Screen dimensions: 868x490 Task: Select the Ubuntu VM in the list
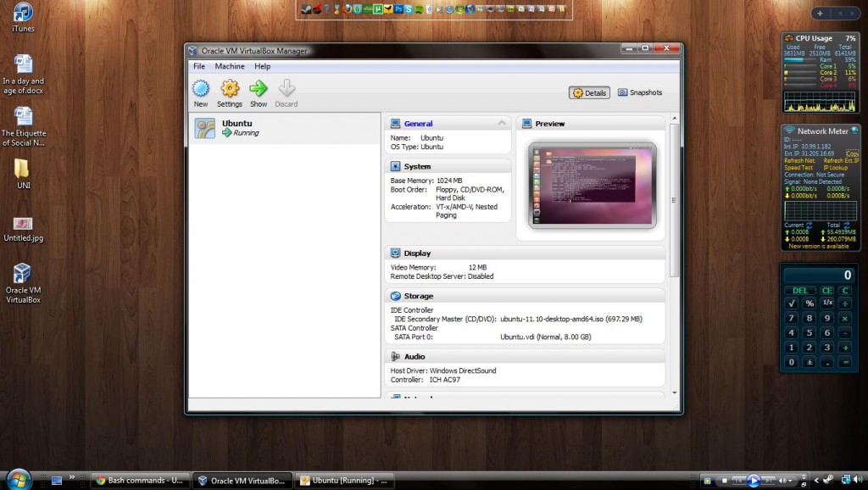pos(285,128)
